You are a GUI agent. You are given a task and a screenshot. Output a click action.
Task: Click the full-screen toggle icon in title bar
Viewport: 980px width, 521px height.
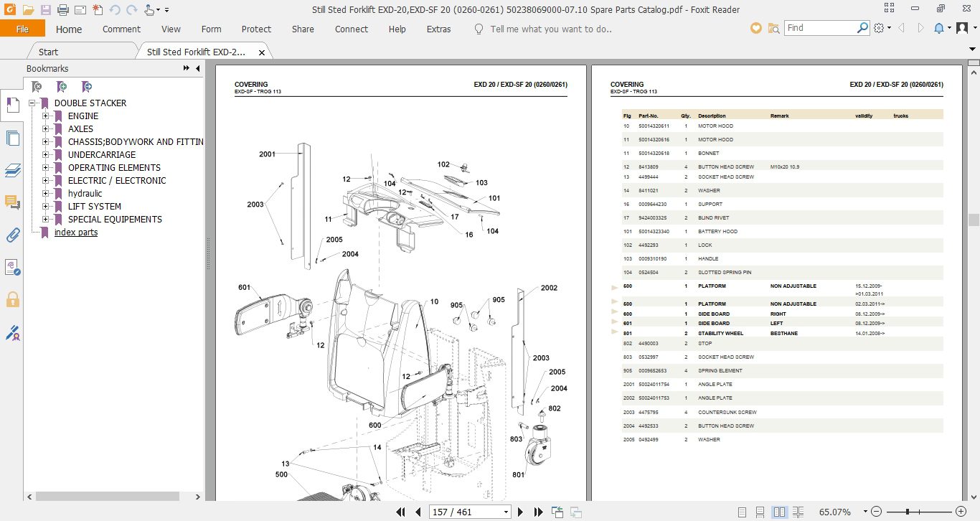[890, 9]
